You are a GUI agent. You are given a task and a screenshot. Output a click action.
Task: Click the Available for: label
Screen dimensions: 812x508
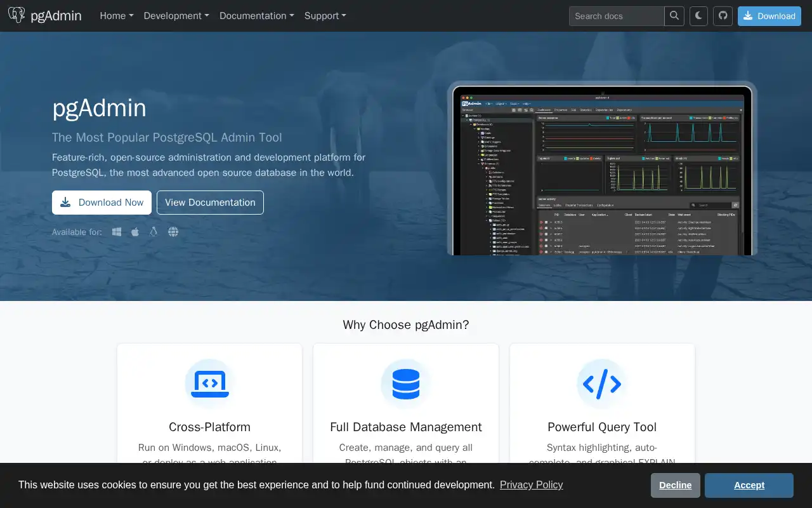point(77,232)
